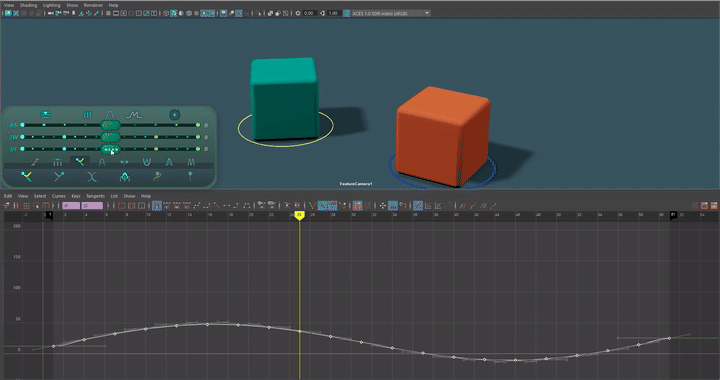Select the U-shaped curve tab in floating panel
Viewport: 720px width, 380px height.
click(146, 162)
